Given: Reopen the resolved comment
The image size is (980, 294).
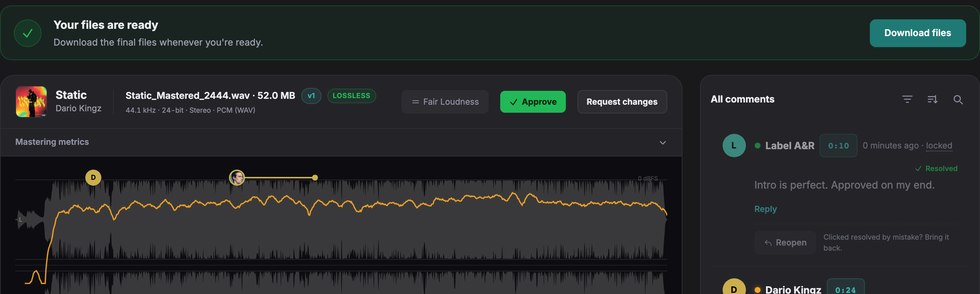Looking at the screenshot, I should pyautogui.click(x=785, y=243).
